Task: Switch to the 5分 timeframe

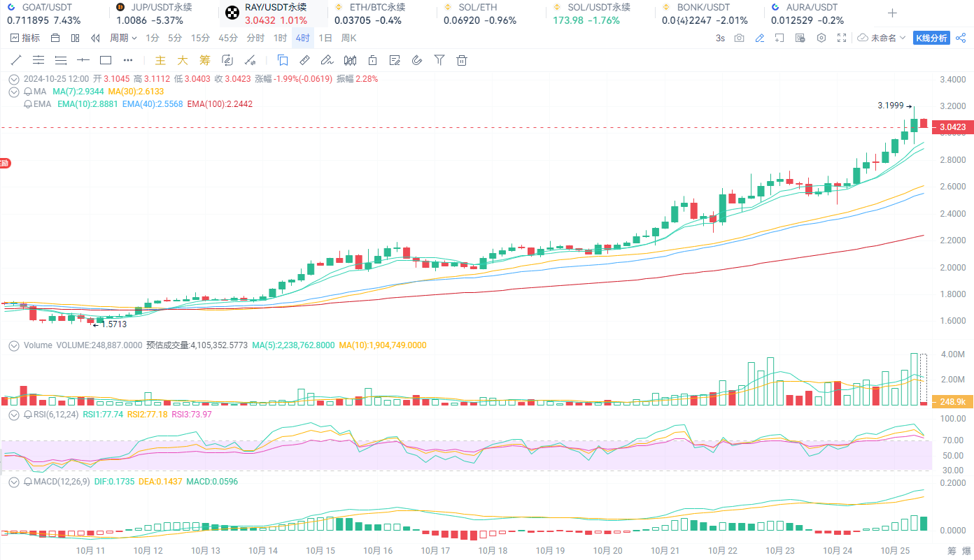Action: point(175,38)
